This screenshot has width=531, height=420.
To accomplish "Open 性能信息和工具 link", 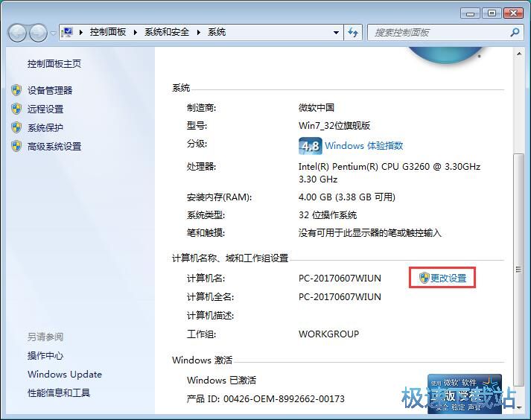I will (59, 393).
